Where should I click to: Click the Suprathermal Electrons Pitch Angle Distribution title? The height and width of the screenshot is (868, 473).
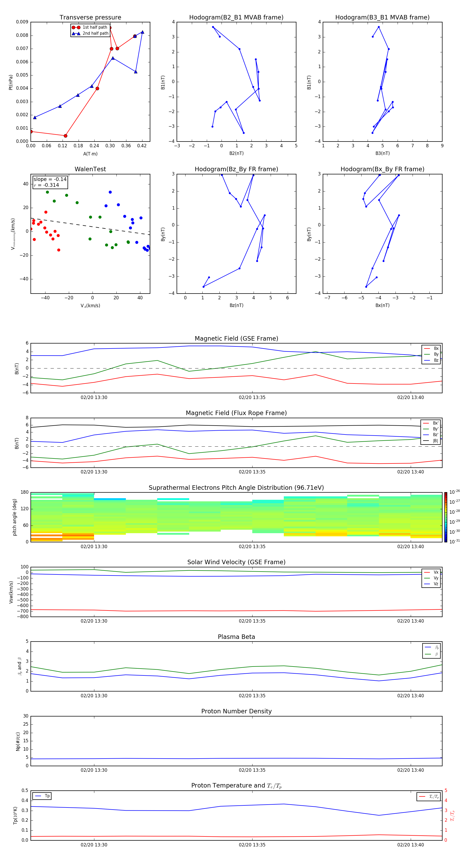[x=236, y=488]
